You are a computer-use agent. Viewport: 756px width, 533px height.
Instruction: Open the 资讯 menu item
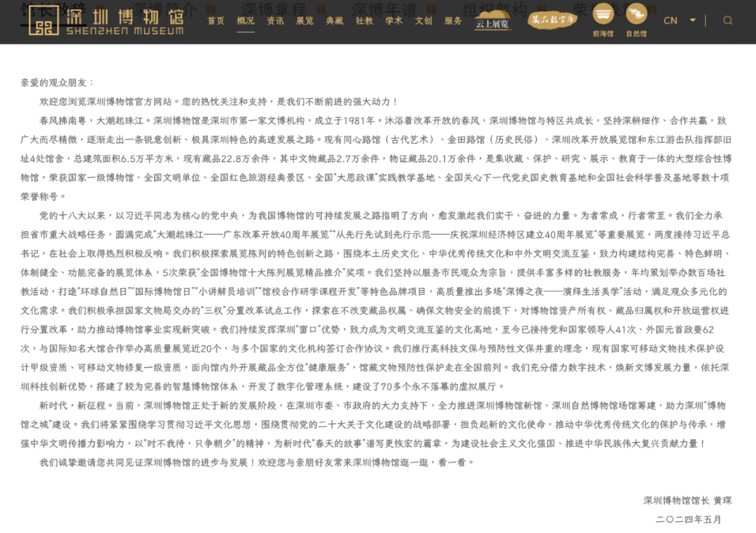[275, 21]
